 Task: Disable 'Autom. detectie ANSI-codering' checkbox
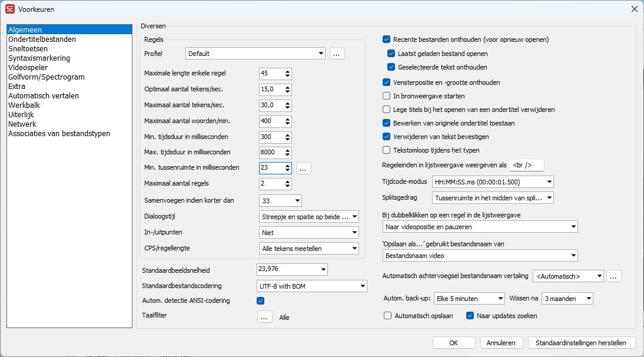[261, 301]
